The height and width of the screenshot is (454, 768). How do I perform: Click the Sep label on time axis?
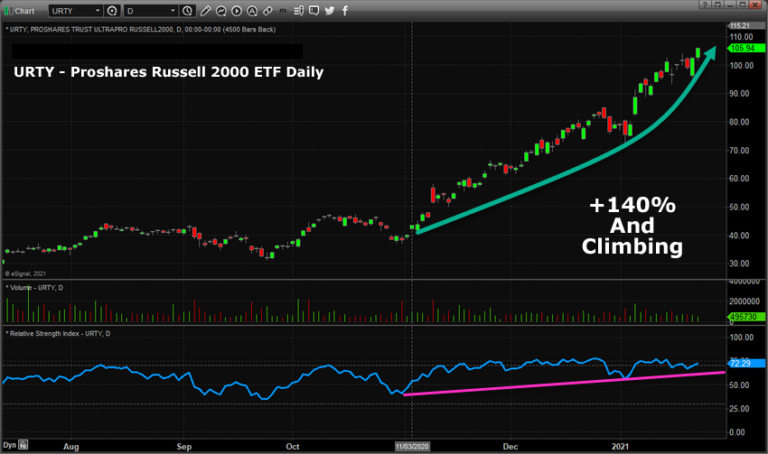184,446
